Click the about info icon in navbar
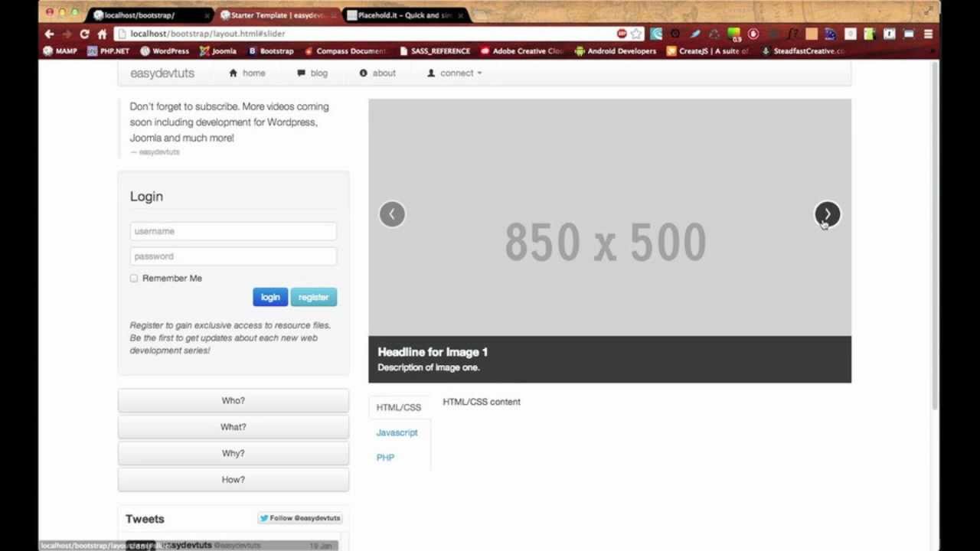 point(363,73)
